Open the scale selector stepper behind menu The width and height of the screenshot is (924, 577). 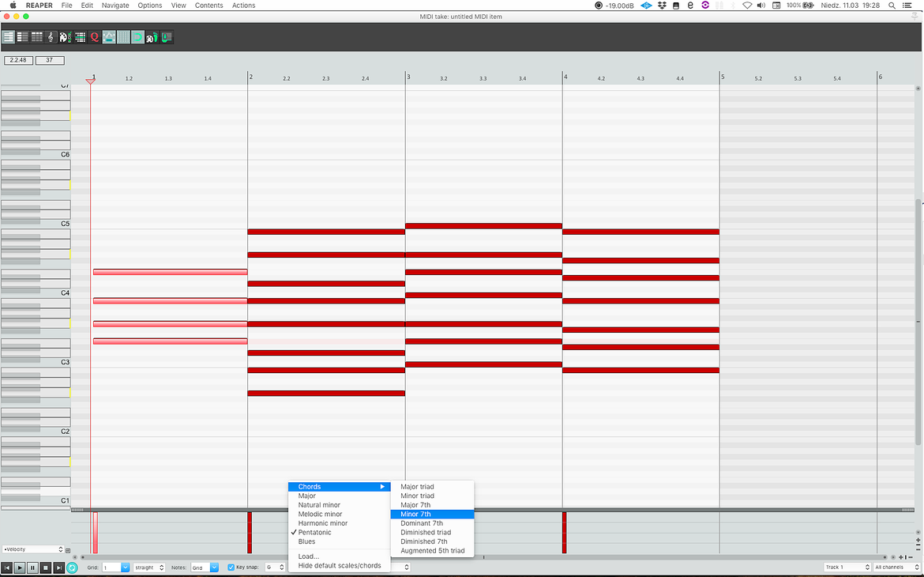click(x=407, y=568)
